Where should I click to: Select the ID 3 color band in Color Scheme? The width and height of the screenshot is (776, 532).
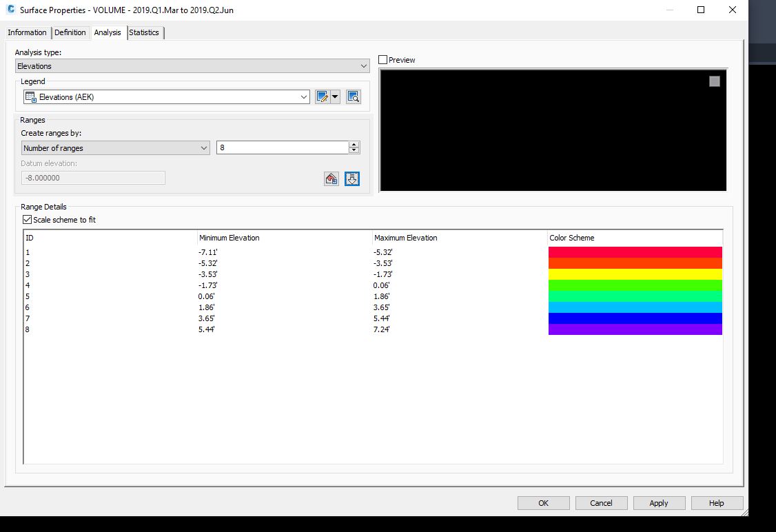pyautogui.click(x=634, y=274)
